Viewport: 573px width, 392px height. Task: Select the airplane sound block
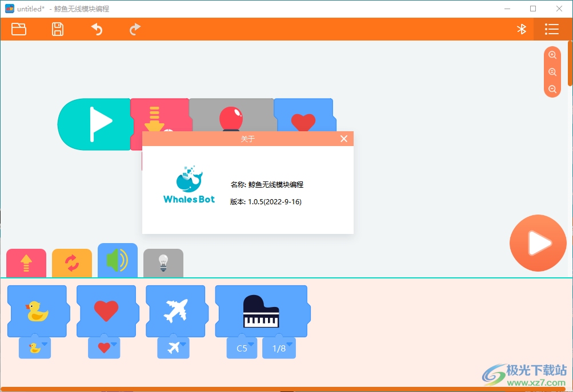pyautogui.click(x=176, y=311)
